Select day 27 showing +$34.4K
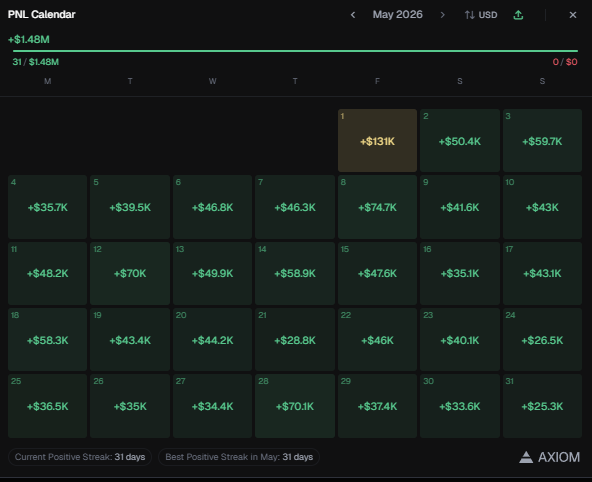This screenshot has width=592, height=482. coord(212,406)
